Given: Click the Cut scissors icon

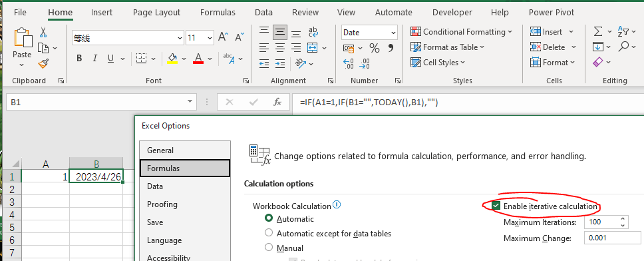Looking at the screenshot, I should 43,32.
